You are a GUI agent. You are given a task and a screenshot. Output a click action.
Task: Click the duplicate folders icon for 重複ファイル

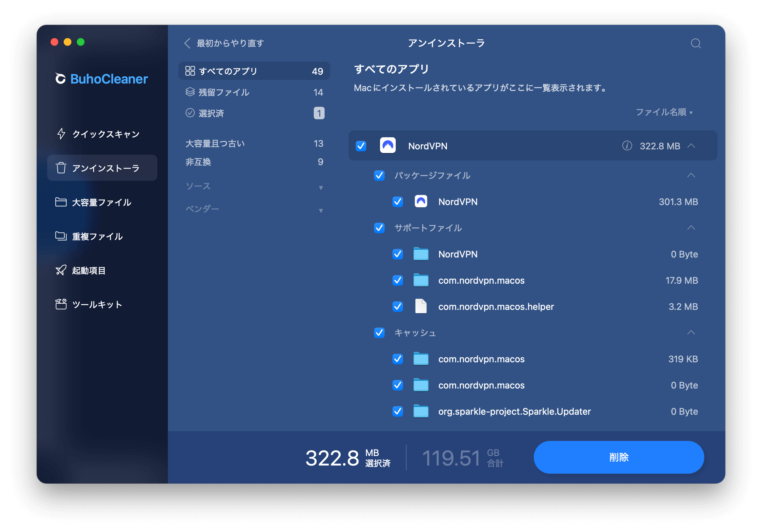click(x=61, y=236)
